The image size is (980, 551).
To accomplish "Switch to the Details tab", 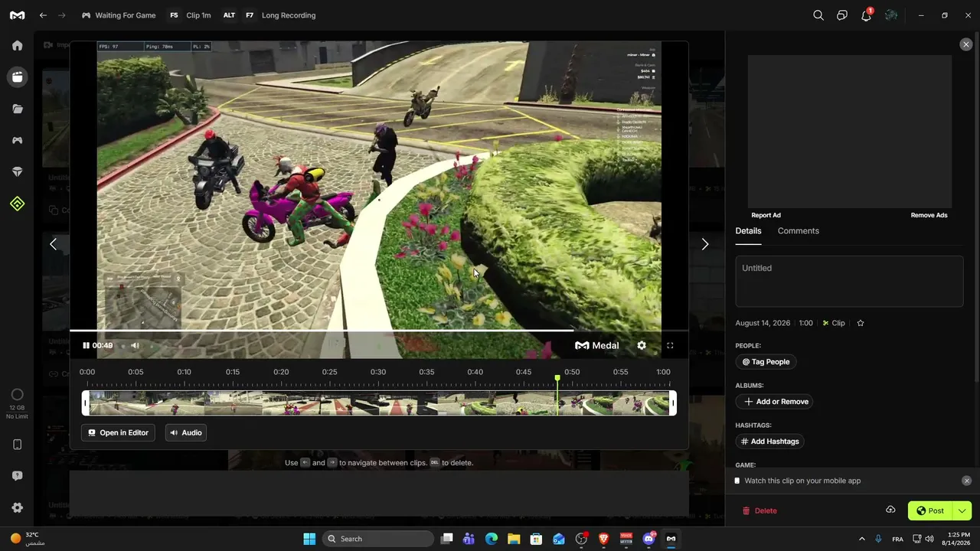I will point(748,231).
